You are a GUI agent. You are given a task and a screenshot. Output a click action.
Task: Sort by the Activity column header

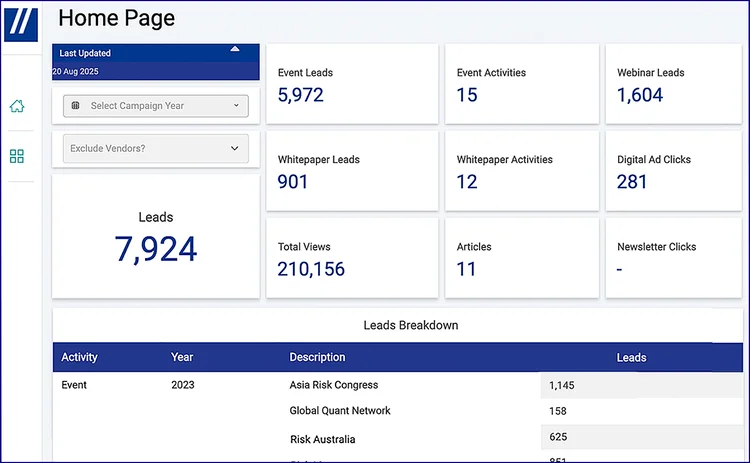pos(79,357)
